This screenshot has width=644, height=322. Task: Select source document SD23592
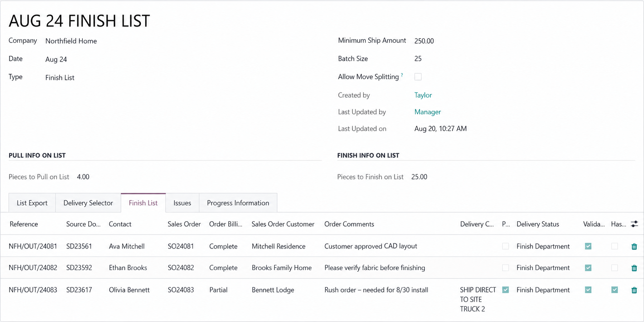(x=79, y=268)
